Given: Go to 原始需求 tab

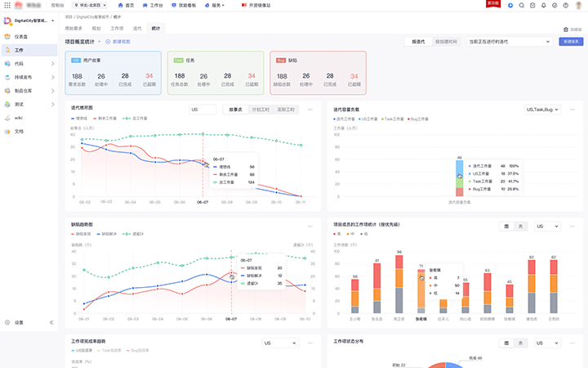Looking at the screenshot, I should (x=73, y=28).
